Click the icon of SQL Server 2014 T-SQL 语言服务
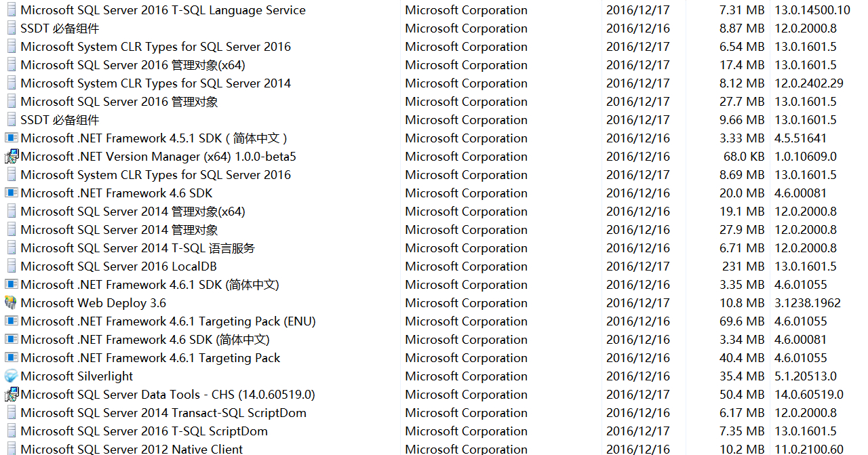 point(11,248)
